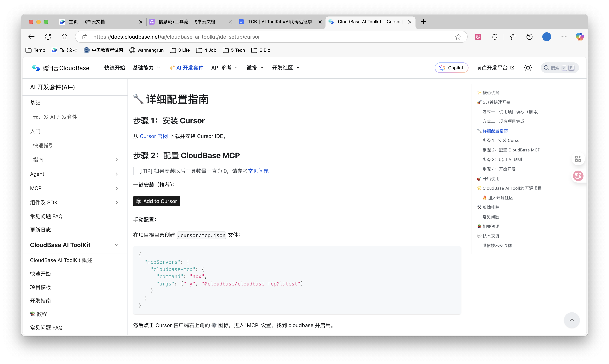Switch to the 主页 - 飞书云文档 tab
The width and height of the screenshot is (609, 364).
101,22
